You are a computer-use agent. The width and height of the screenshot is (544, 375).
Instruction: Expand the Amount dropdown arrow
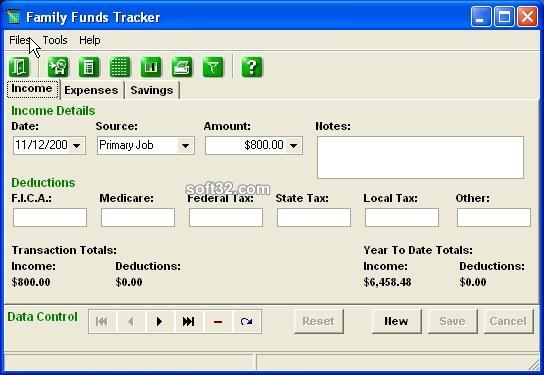click(294, 145)
